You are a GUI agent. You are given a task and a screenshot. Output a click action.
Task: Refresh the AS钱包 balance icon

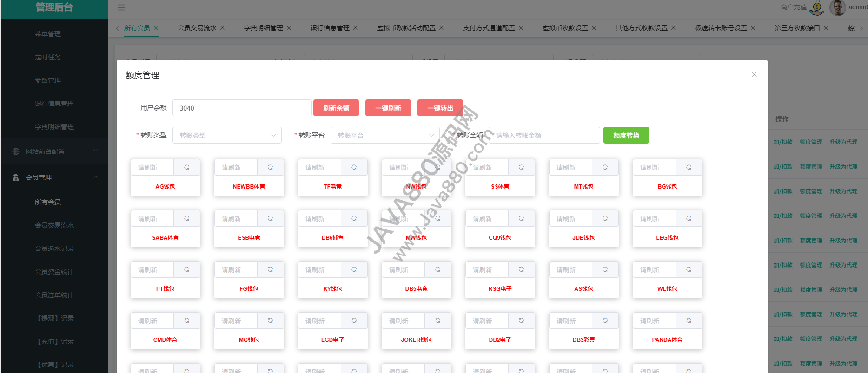[605, 269]
